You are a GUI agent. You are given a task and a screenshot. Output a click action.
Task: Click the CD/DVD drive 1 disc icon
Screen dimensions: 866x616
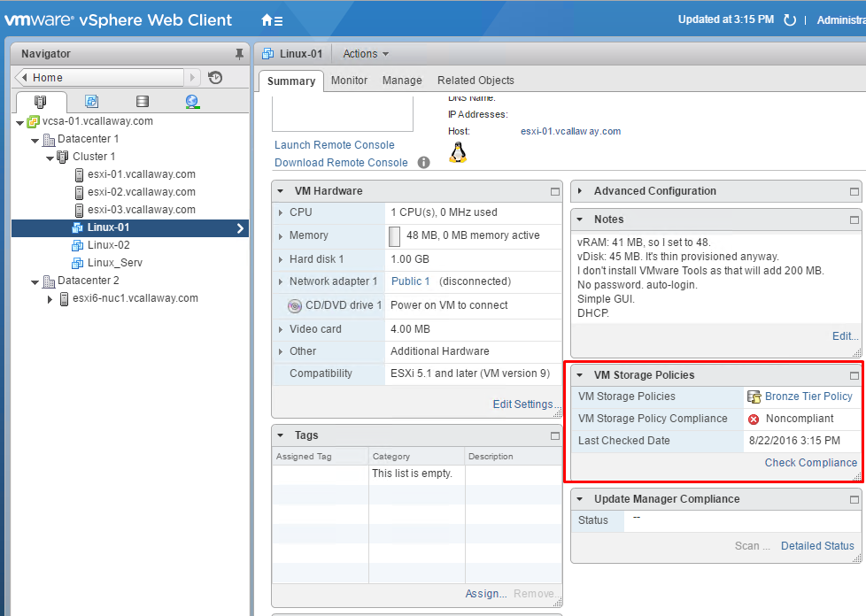(x=295, y=306)
